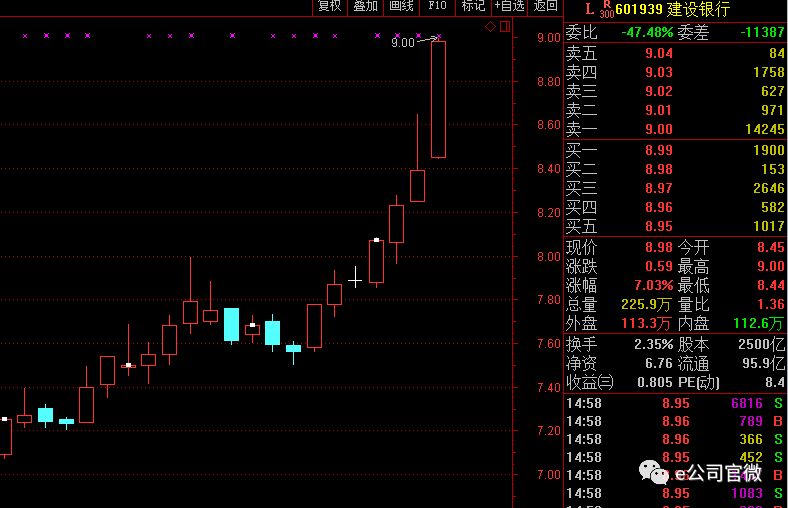The image size is (788, 508).
Task: Click 买三 price 8.97
Action: click(659, 188)
